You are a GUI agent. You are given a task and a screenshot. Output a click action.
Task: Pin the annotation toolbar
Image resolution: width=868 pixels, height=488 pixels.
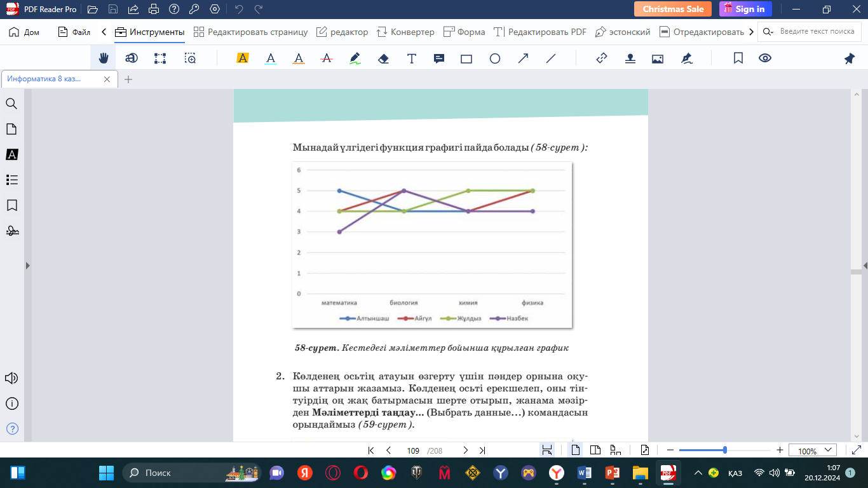click(849, 58)
